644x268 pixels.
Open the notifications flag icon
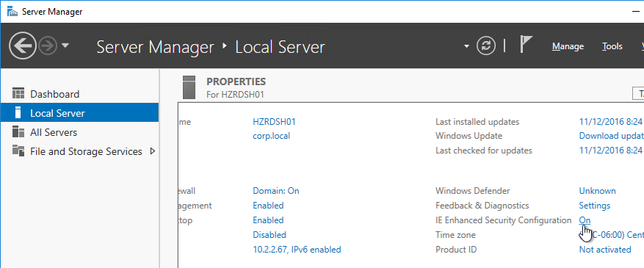526,44
